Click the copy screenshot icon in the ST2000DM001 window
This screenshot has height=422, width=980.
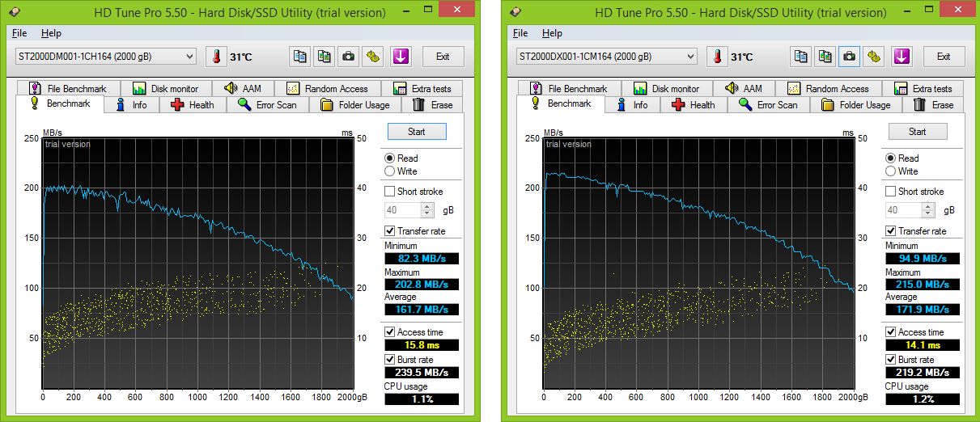[x=324, y=57]
